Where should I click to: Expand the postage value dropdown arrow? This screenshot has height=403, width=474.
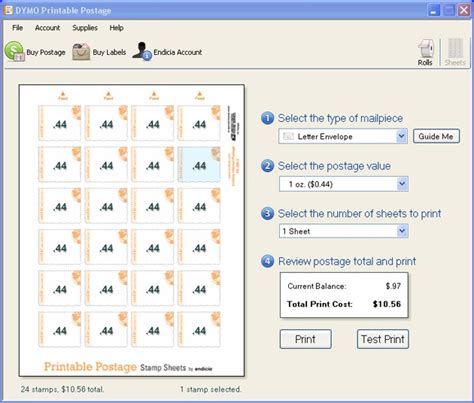[402, 184]
